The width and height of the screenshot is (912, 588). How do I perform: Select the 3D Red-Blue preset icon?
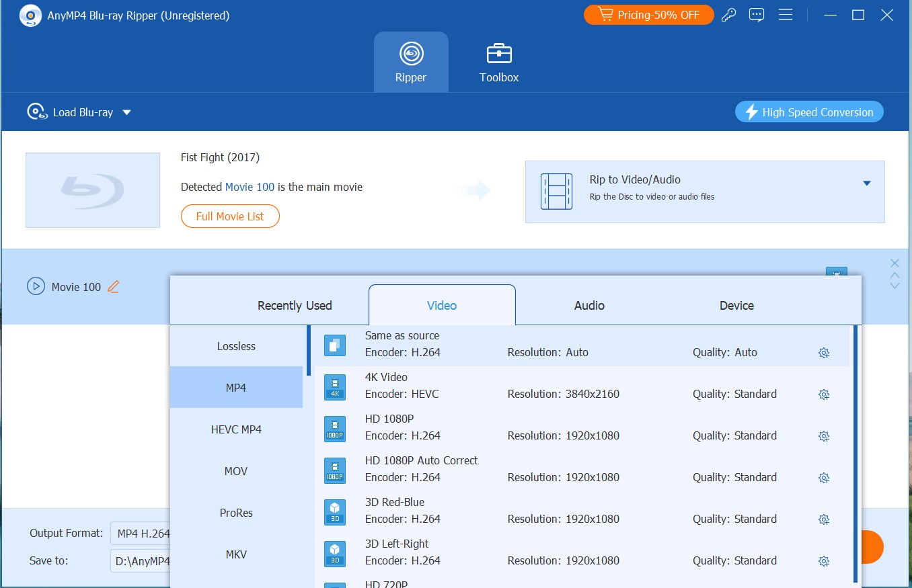pos(334,511)
